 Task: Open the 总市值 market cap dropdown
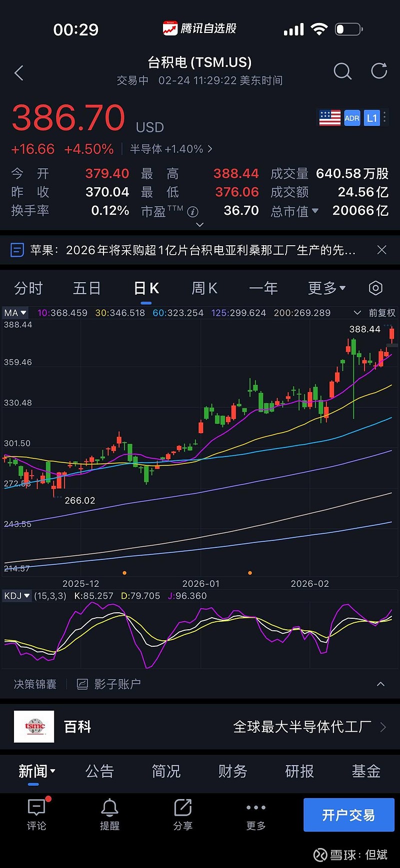pyautogui.click(x=294, y=211)
